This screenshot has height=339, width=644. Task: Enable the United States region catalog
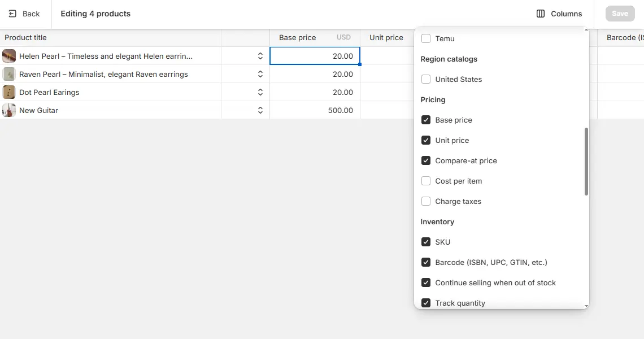[425, 79]
